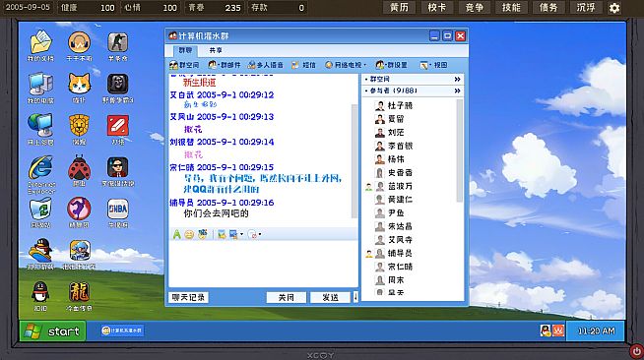
Task: Open the dropdown arrow beside the round chat icon
Action: (260, 234)
